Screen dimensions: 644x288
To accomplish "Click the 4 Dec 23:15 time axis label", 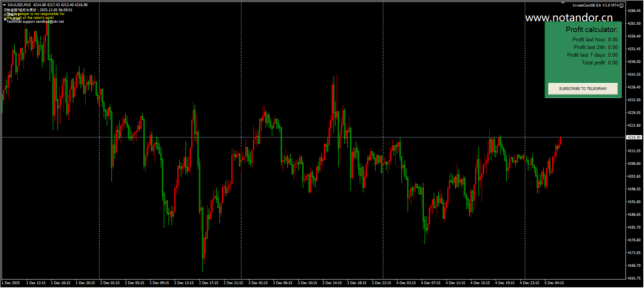I will pos(529,283).
